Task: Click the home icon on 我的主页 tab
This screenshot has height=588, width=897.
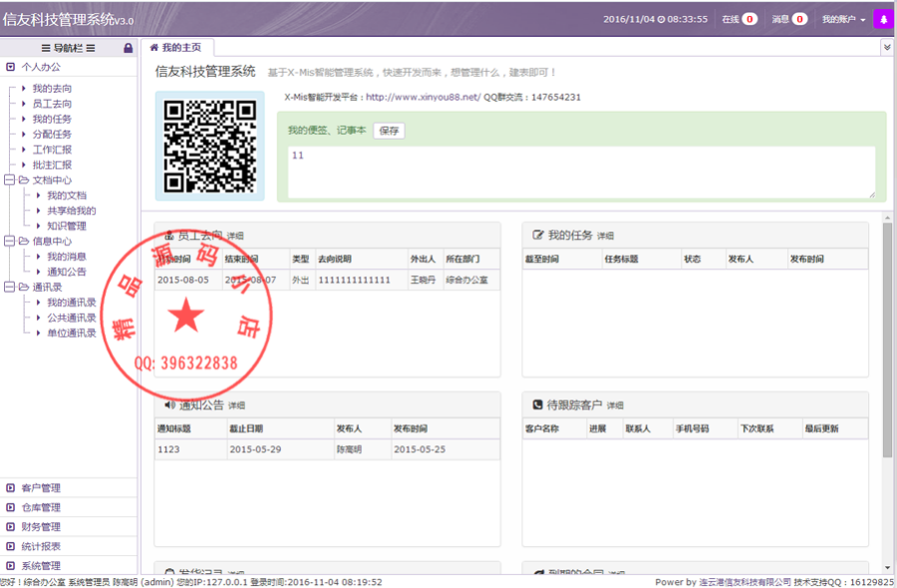Action: click(153, 48)
